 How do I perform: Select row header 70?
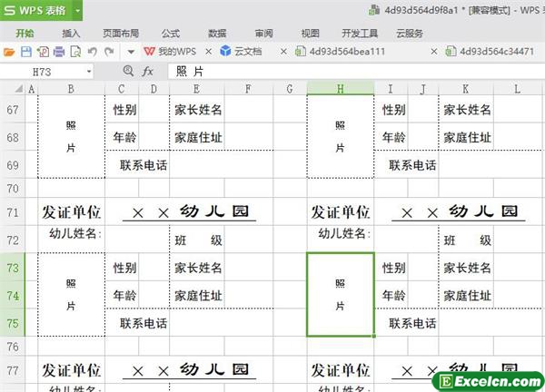(13, 189)
